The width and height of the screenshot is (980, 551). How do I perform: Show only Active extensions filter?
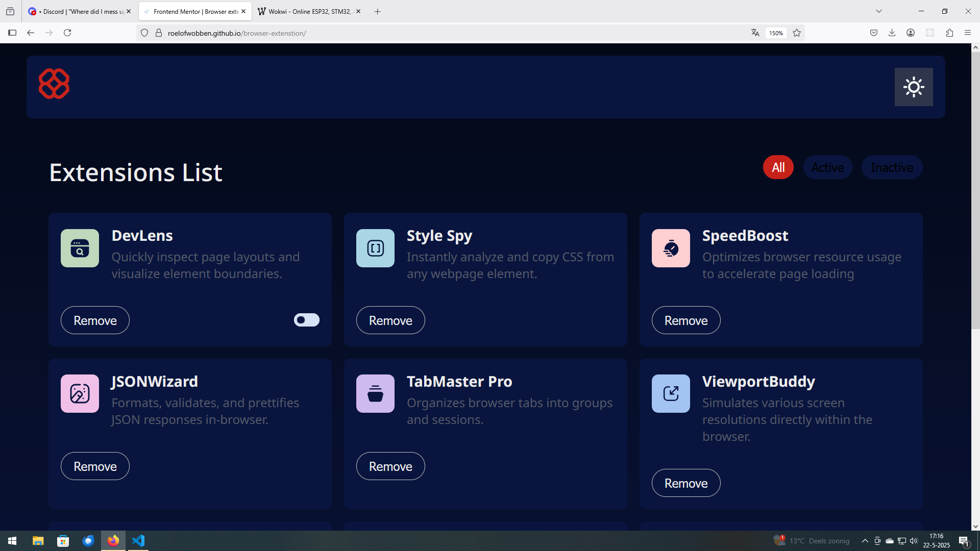tap(827, 167)
